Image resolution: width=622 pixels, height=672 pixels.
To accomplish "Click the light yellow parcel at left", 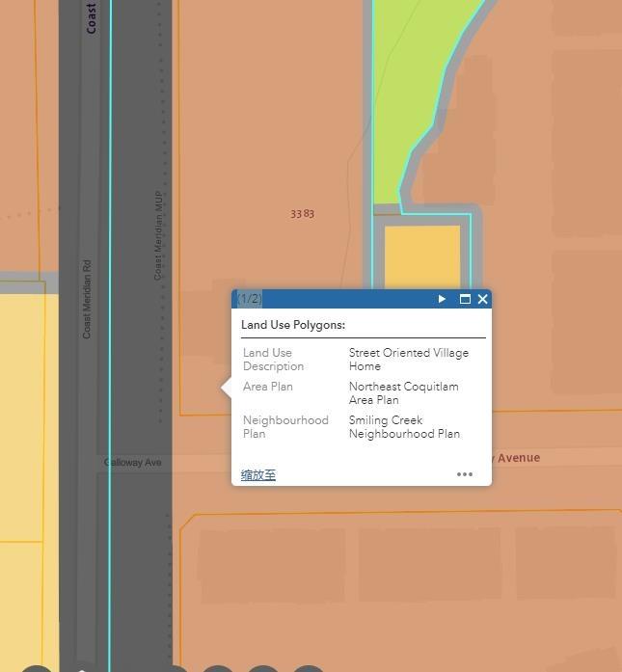I will tap(21, 415).
